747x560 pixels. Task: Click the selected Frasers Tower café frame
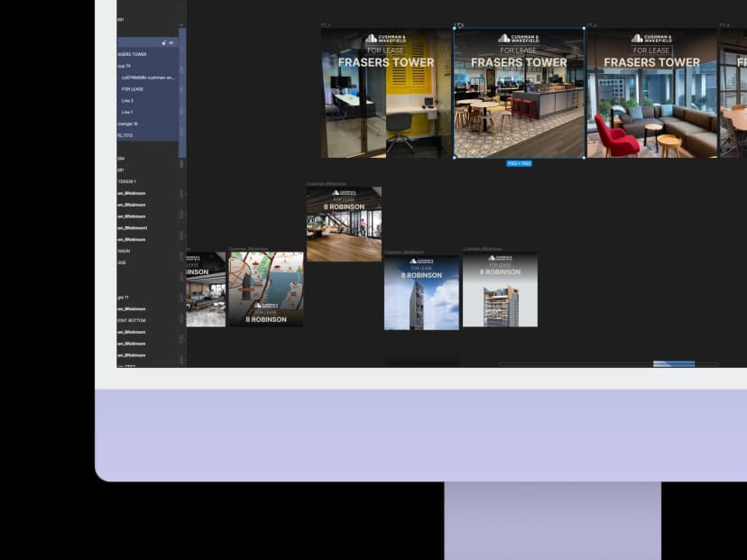click(520, 93)
